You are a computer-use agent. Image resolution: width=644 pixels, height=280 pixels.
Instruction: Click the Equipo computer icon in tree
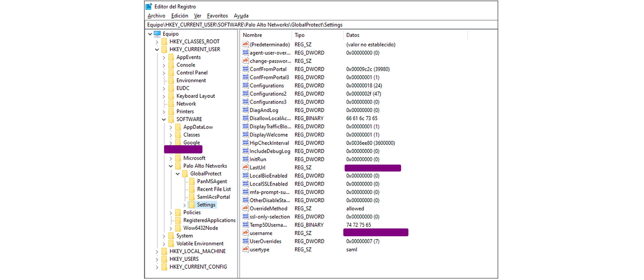point(157,34)
